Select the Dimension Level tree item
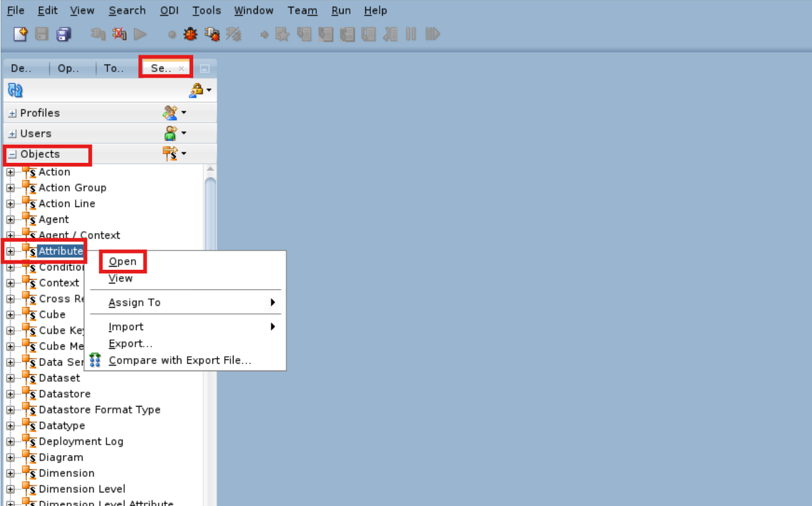The width and height of the screenshot is (812, 506). [x=81, y=489]
